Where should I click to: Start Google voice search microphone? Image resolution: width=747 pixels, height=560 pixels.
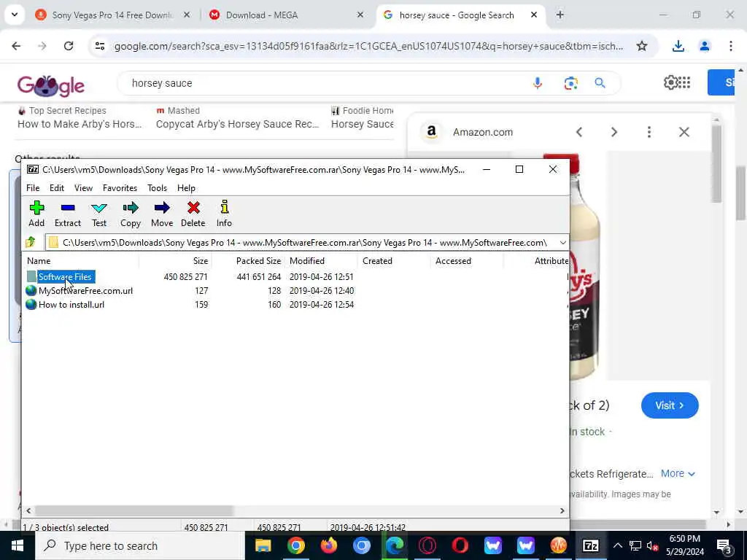538,83
